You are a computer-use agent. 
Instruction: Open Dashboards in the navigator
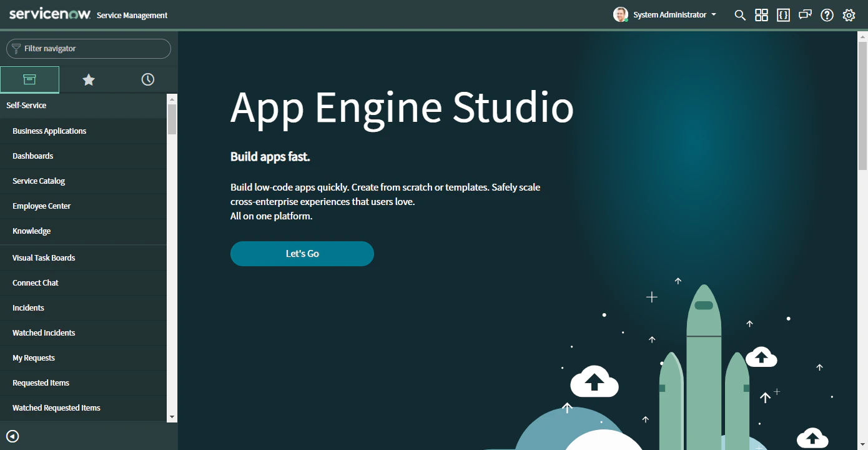click(x=84, y=156)
